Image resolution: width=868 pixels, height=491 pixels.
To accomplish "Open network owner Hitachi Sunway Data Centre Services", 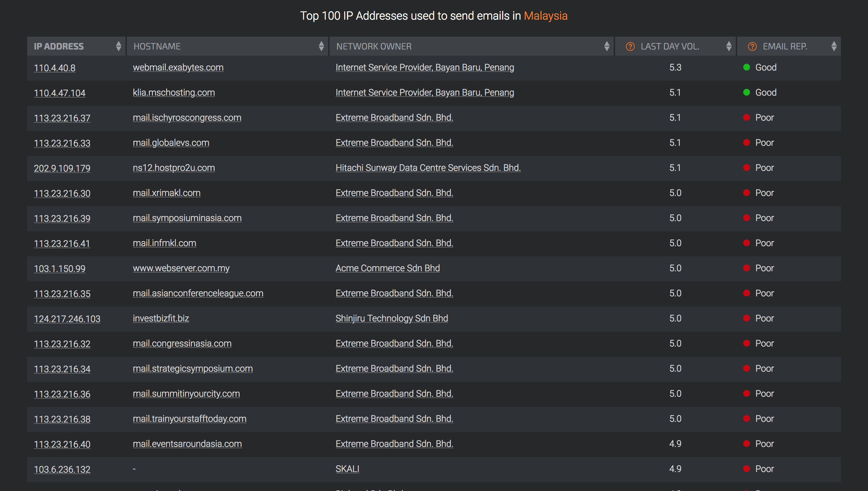I will (x=428, y=168).
